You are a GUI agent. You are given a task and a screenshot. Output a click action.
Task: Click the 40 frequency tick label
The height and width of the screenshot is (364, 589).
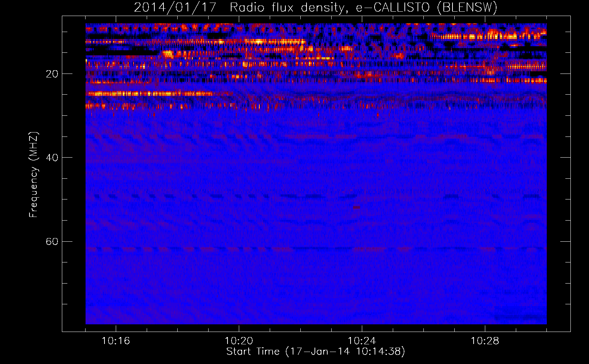(52, 158)
